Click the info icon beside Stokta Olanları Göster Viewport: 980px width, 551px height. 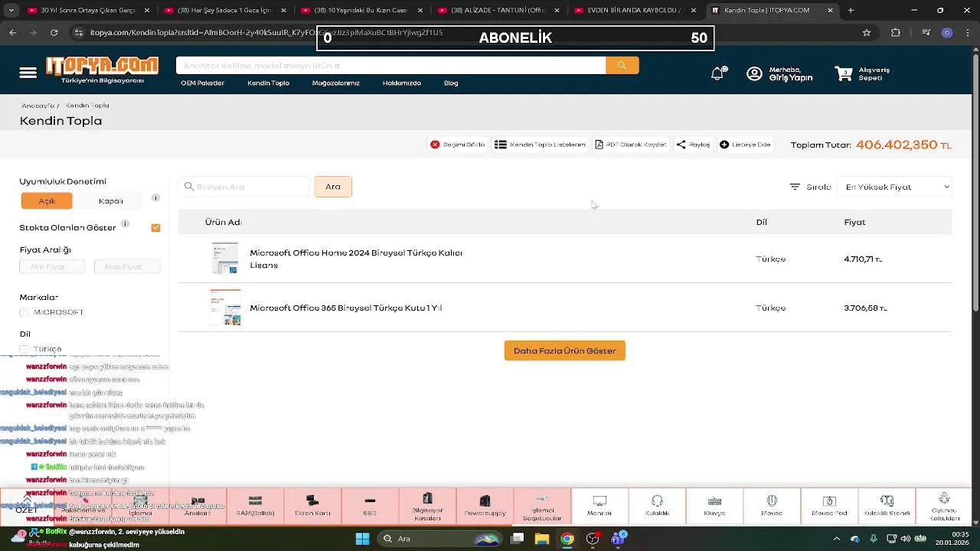pyautogui.click(x=125, y=223)
